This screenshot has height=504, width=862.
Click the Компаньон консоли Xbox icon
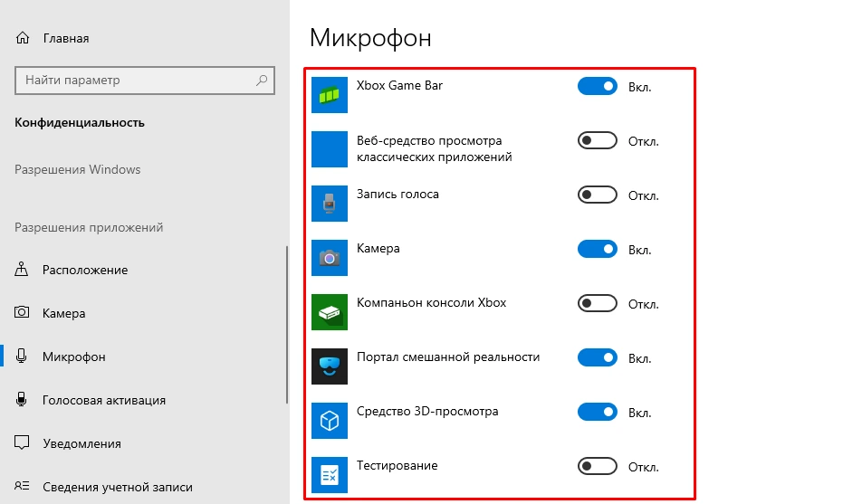pyautogui.click(x=330, y=312)
